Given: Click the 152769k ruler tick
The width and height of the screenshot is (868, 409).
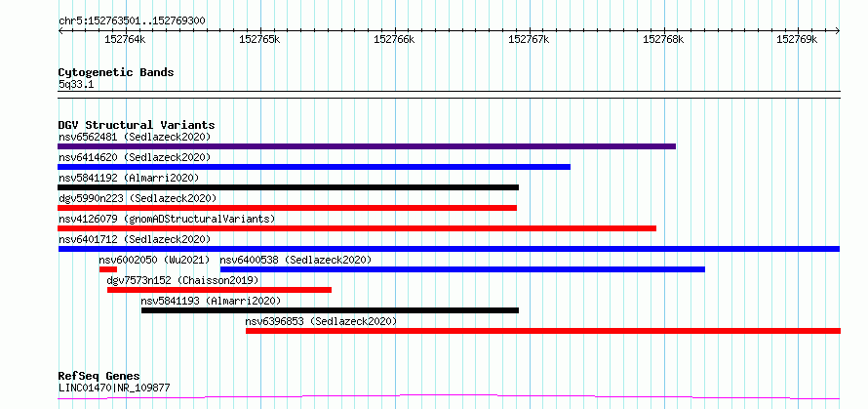Looking at the screenshot, I should tap(798, 39).
